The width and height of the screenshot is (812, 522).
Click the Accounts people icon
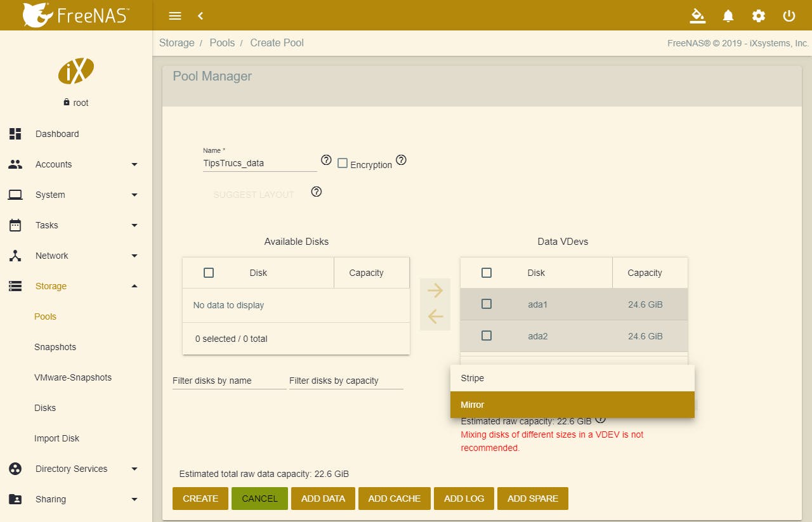pos(15,164)
